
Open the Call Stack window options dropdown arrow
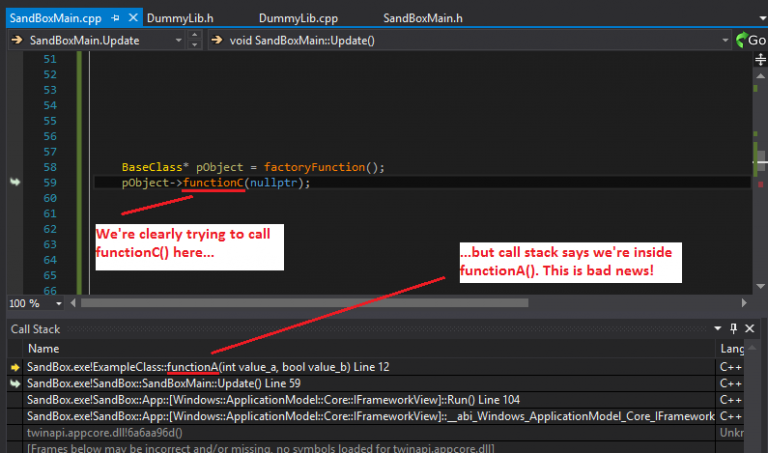(718, 329)
